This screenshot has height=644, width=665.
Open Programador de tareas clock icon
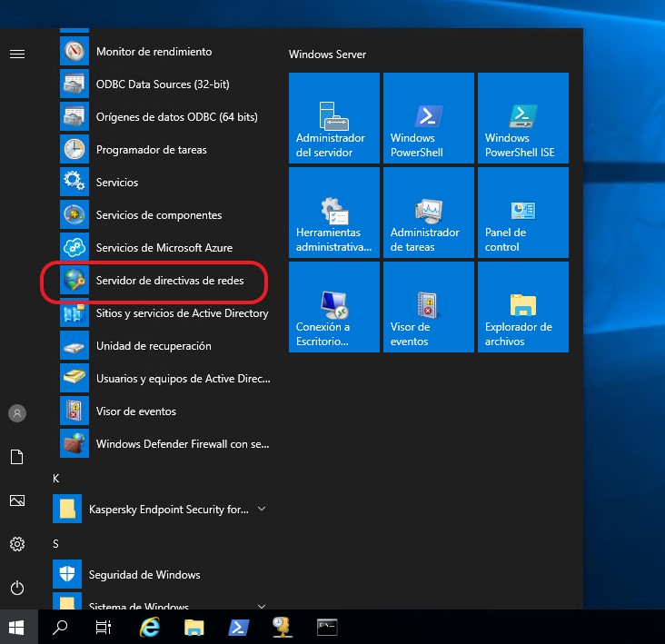pyautogui.click(x=74, y=149)
